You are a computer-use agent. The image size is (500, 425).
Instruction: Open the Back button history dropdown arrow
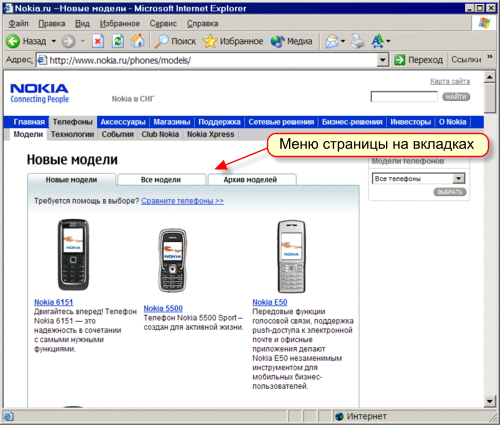(x=54, y=41)
